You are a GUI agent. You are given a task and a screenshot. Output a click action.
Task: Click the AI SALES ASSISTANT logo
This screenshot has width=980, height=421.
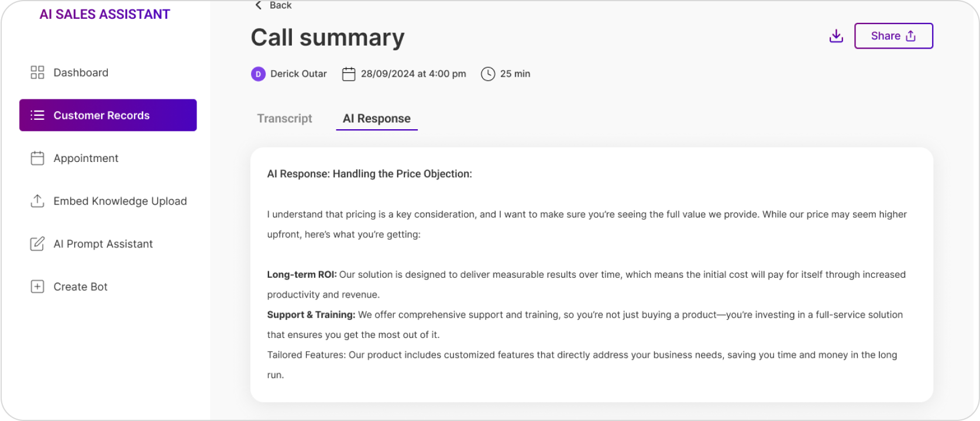click(x=105, y=15)
